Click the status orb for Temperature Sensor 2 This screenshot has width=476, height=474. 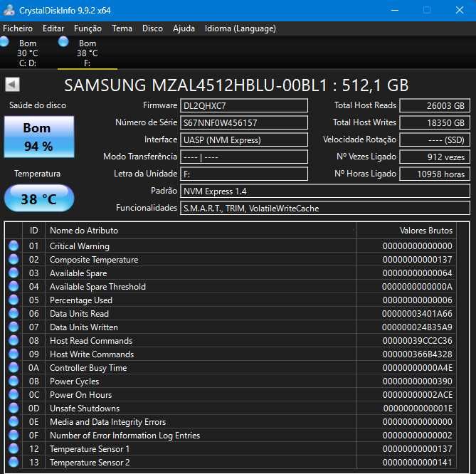coord(14,462)
